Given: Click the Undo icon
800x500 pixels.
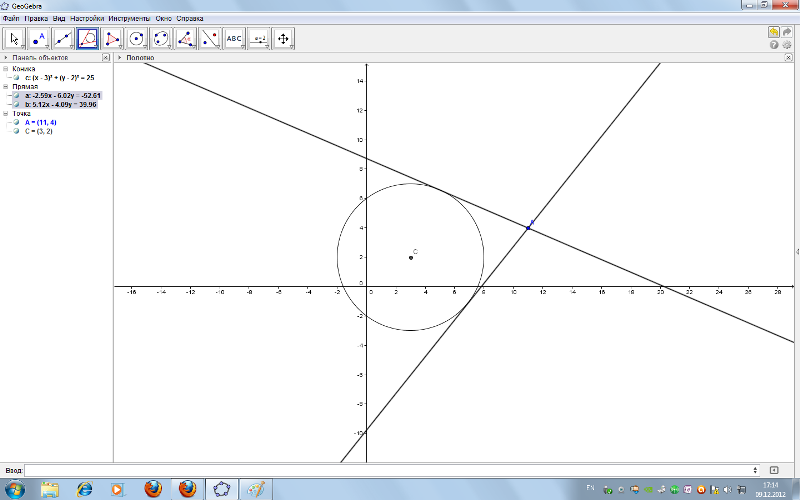Looking at the screenshot, I should tap(774, 32).
